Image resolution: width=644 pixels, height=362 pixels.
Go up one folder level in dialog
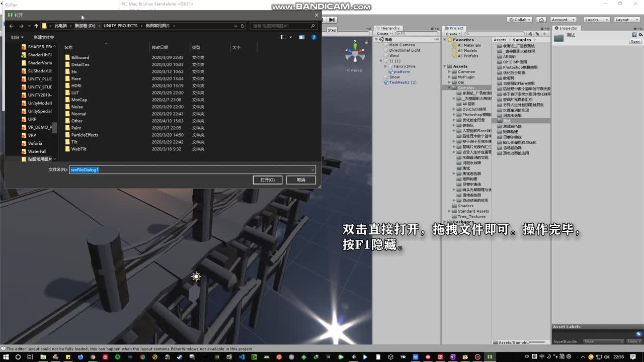tap(36, 26)
